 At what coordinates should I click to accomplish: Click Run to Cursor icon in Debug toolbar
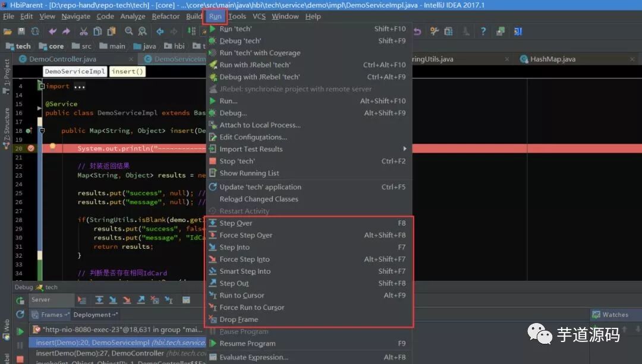[169, 300]
